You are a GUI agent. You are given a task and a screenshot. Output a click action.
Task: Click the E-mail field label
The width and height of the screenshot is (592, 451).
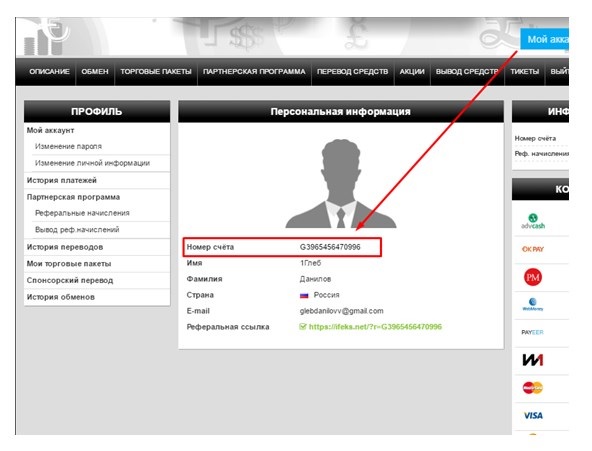(x=198, y=311)
